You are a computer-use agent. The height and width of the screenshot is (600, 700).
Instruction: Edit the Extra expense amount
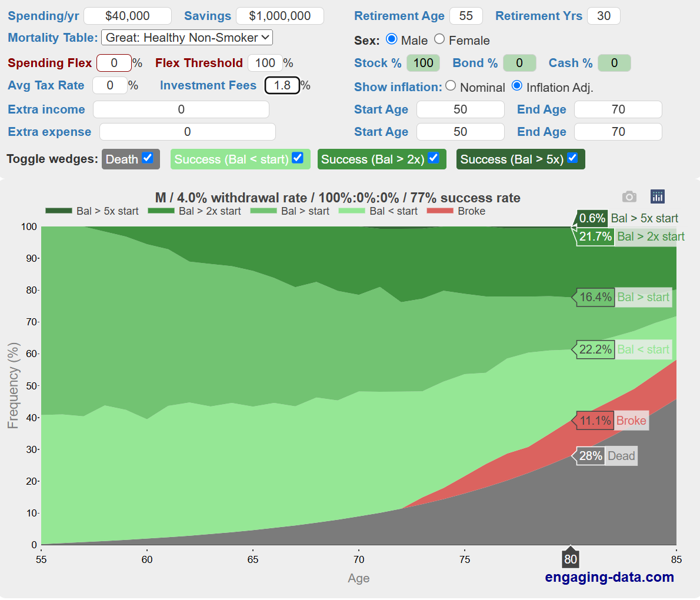[188, 132]
